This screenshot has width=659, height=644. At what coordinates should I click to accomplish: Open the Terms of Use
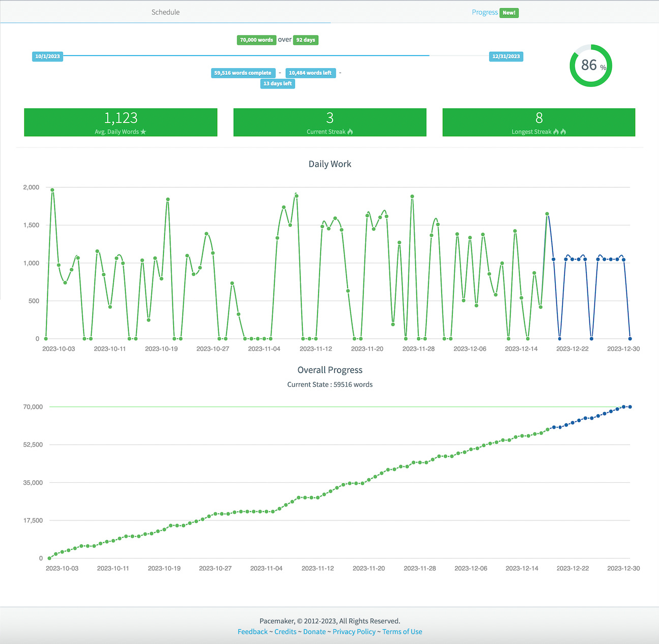(402, 631)
